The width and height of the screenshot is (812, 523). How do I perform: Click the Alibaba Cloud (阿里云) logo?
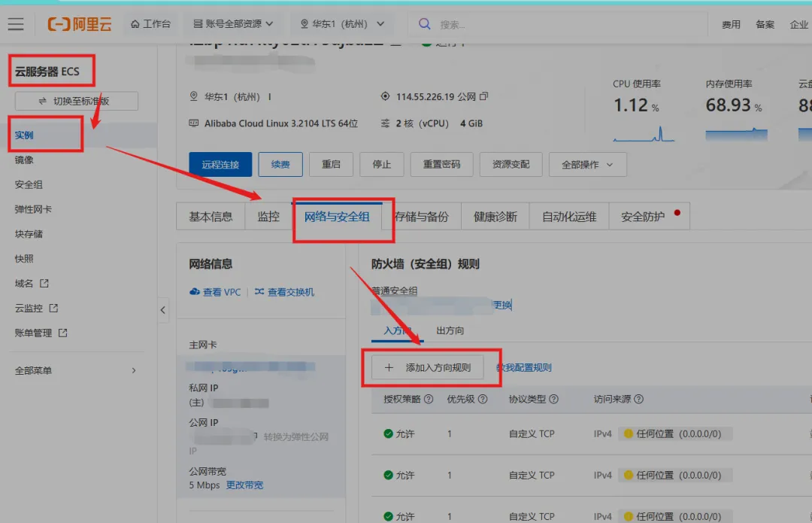tap(78, 23)
